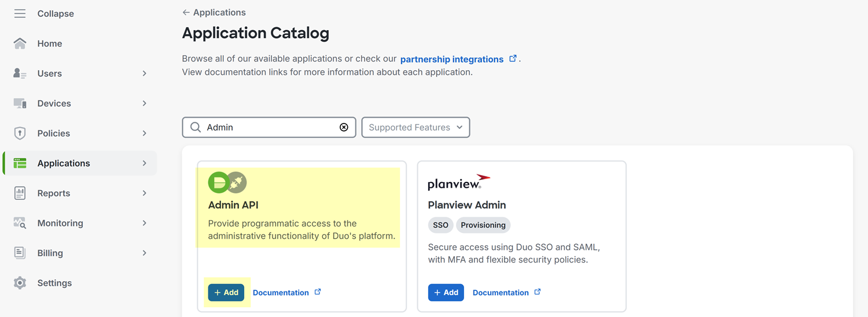The image size is (868, 317).
Task: Click the Devices icon in sidebar
Action: point(20,103)
